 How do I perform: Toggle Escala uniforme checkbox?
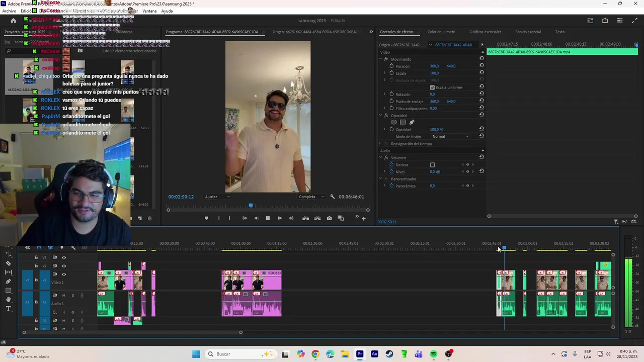(x=432, y=87)
